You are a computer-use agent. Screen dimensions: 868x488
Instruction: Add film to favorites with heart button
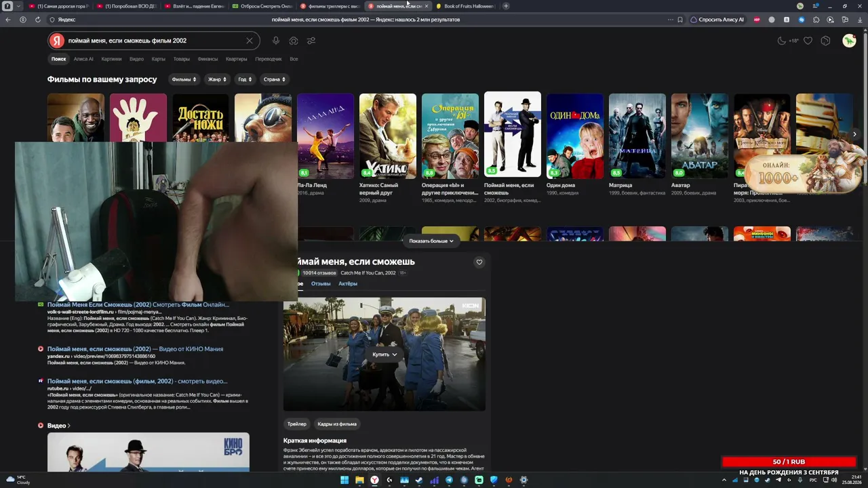pos(479,262)
